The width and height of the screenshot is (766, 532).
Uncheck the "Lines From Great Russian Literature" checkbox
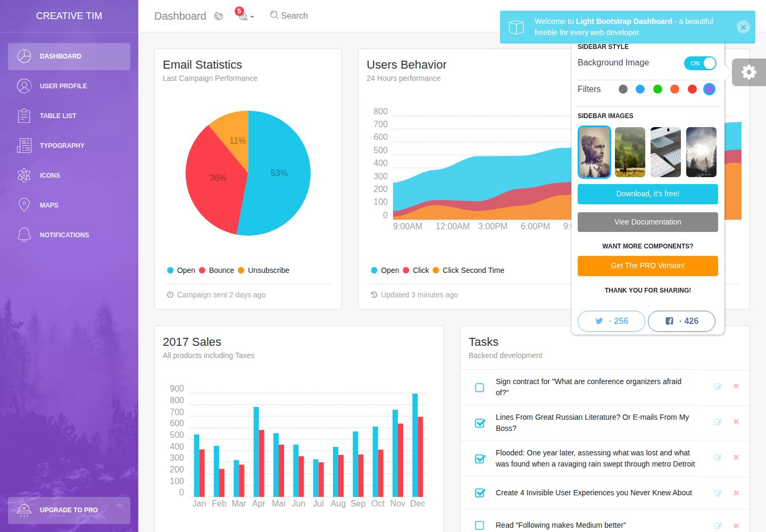[x=480, y=423]
